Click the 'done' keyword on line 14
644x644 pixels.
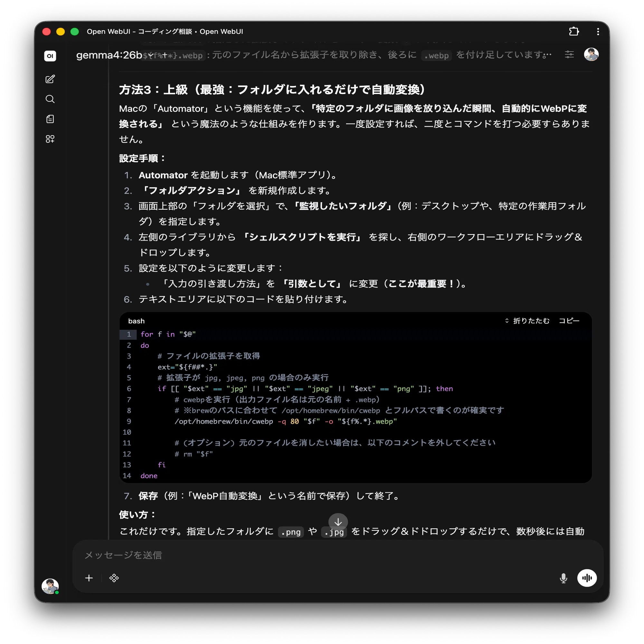coord(149,475)
